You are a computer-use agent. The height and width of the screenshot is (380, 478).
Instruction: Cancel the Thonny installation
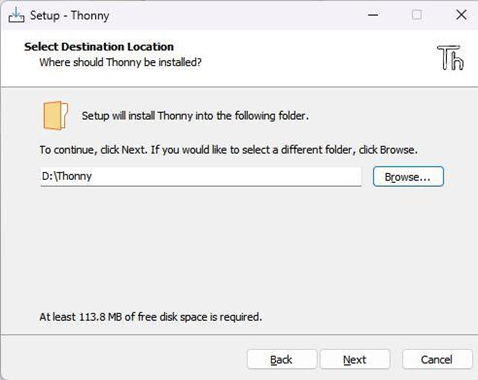[437, 359]
